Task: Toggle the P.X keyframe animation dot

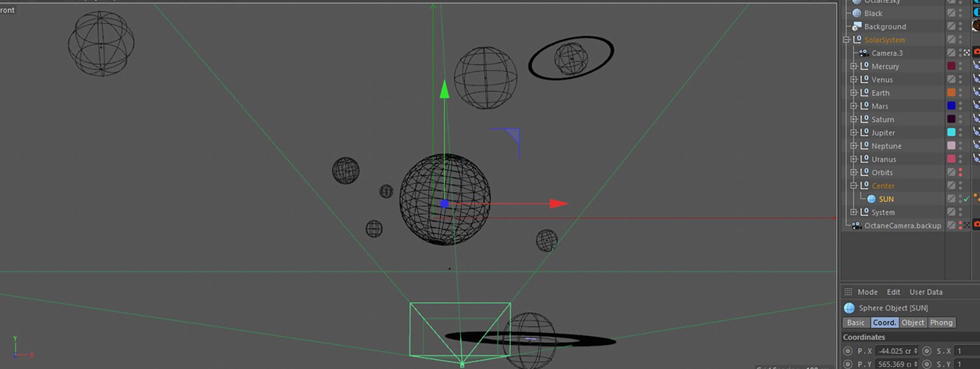Action: (x=848, y=351)
